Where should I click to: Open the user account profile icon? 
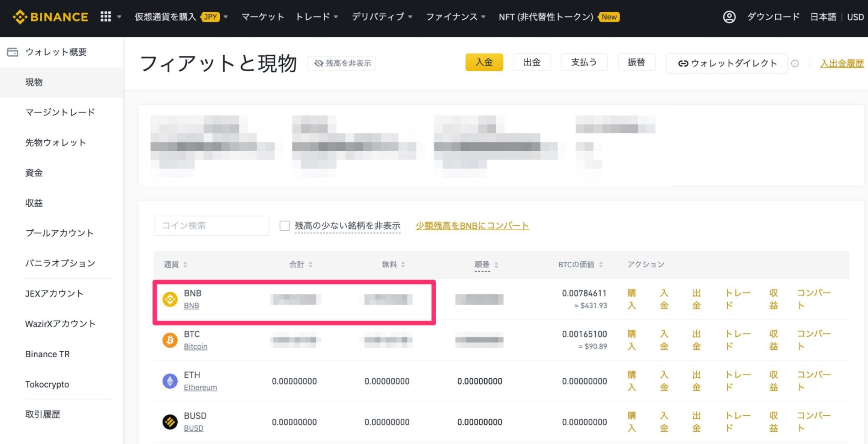[729, 17]
